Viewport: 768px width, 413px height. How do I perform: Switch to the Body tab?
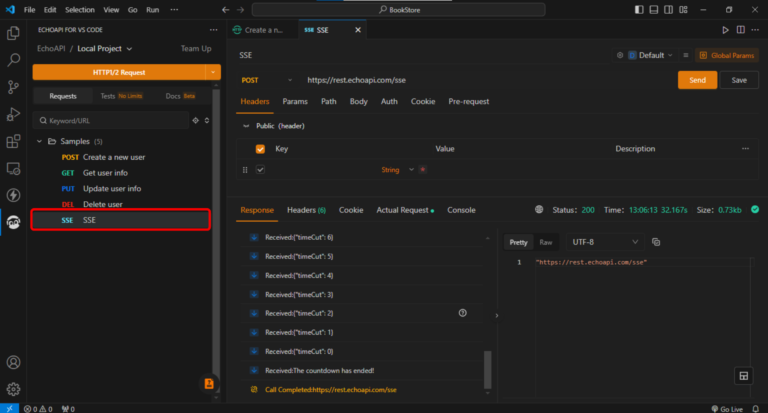[358, 101]
